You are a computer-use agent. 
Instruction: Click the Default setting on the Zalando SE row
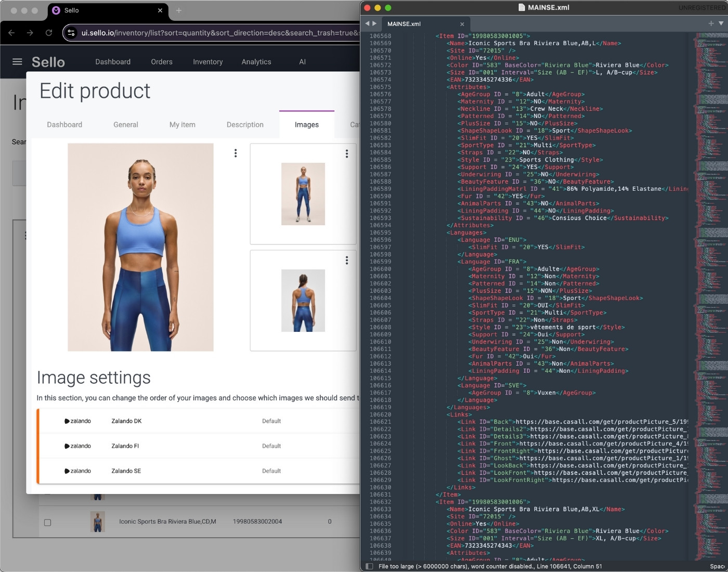pyautogui.click(x=271, y=471)
